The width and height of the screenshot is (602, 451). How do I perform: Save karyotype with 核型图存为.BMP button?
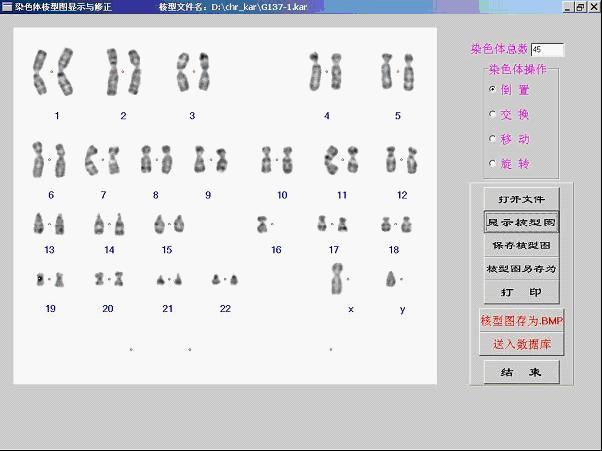[x=521, y=321]
